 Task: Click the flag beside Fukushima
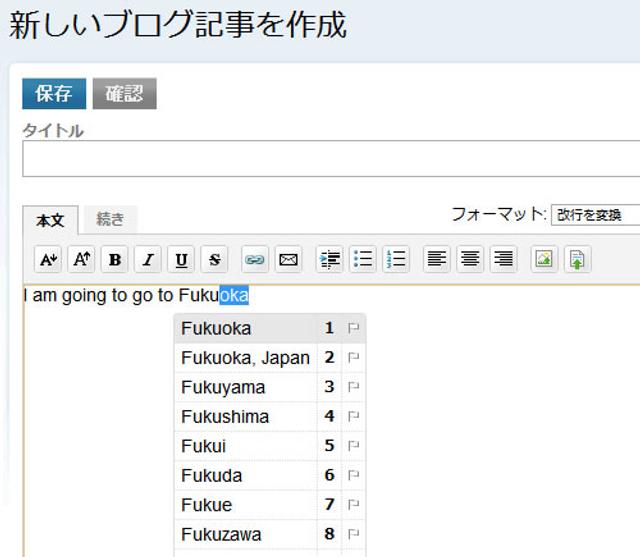click(353, 416)
